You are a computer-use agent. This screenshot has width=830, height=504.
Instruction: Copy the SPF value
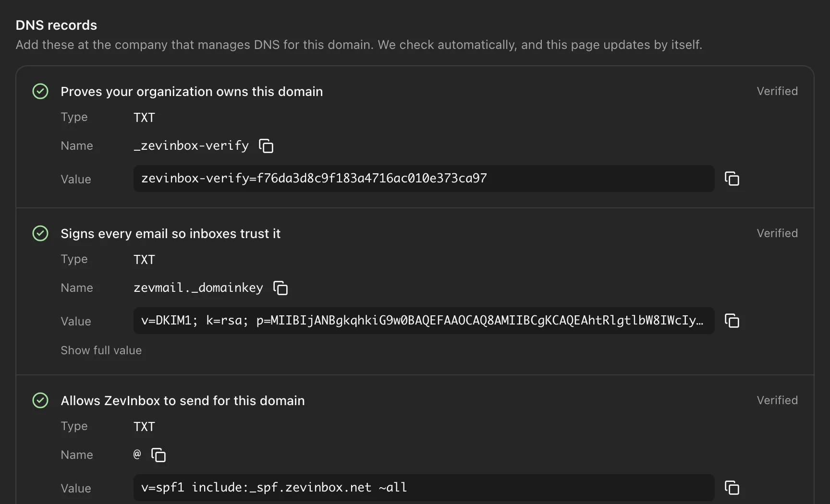pyautogui.click(x=732, y=488)
